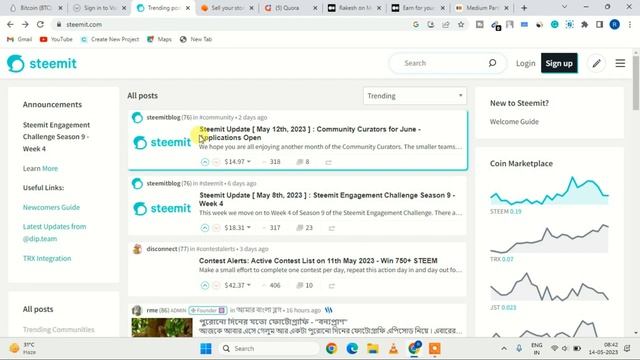The width and height of the screenshot is (640, 360).
Task: Downvote the Contest Alerts post
Action: [x=216, y=285]
